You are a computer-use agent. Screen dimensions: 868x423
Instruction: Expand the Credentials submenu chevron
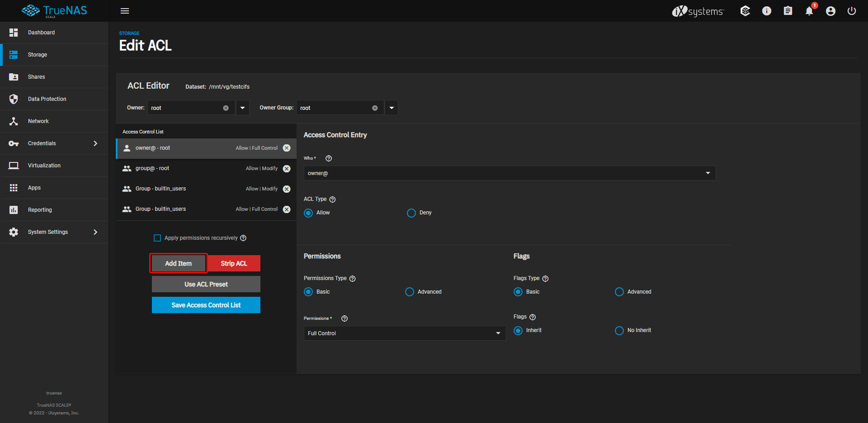(95, 143)
